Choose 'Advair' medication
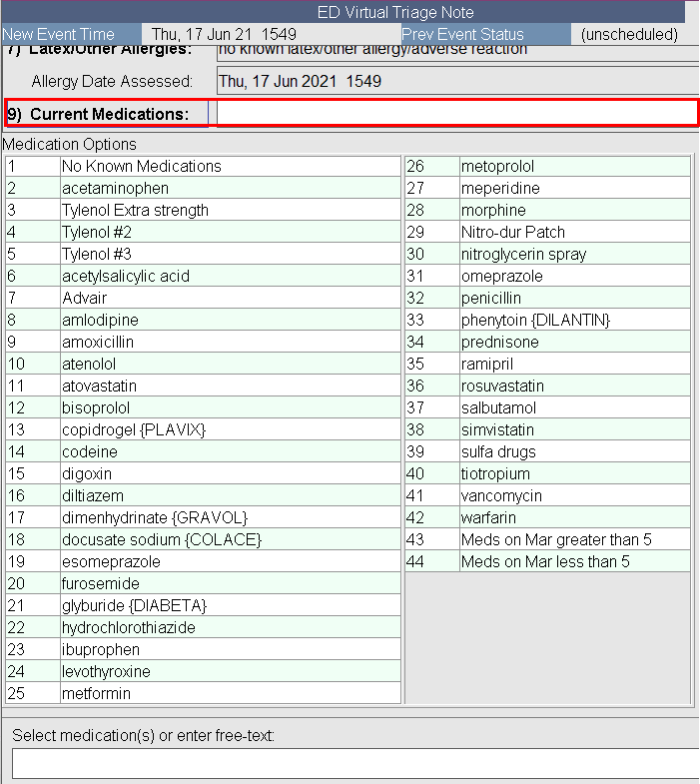 [203, 298]
